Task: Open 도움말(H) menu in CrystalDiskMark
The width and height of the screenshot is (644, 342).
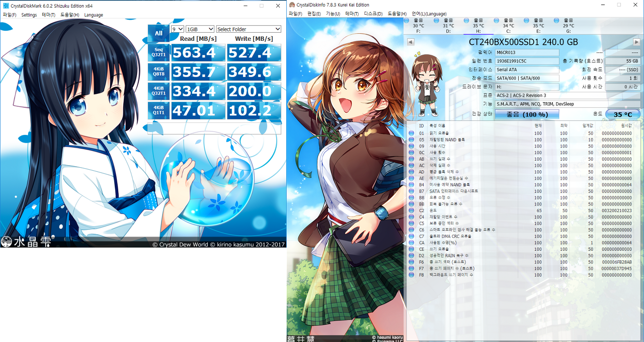Action: (x=69, y=15)
